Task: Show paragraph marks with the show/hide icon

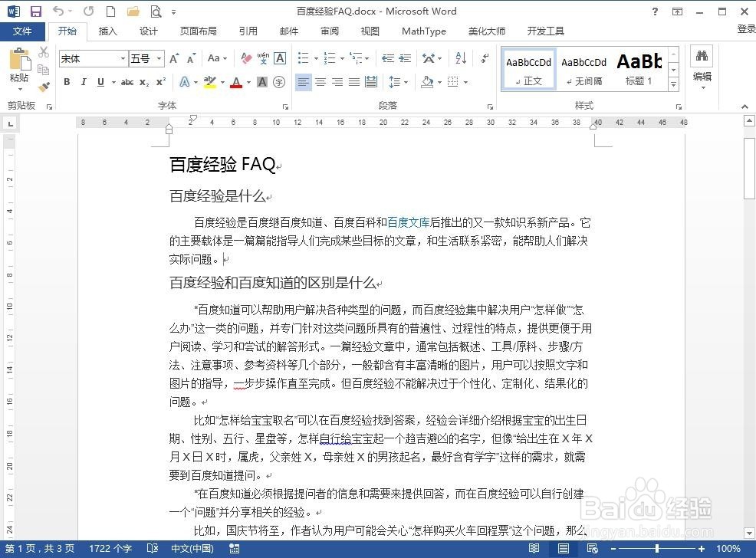Action: (x=484, y=57)
